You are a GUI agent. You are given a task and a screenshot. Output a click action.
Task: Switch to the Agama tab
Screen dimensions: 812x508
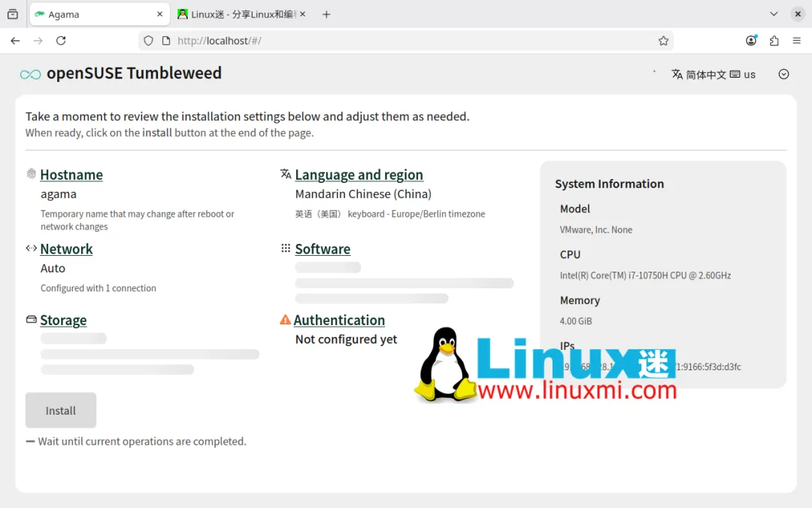pos(100,14)
